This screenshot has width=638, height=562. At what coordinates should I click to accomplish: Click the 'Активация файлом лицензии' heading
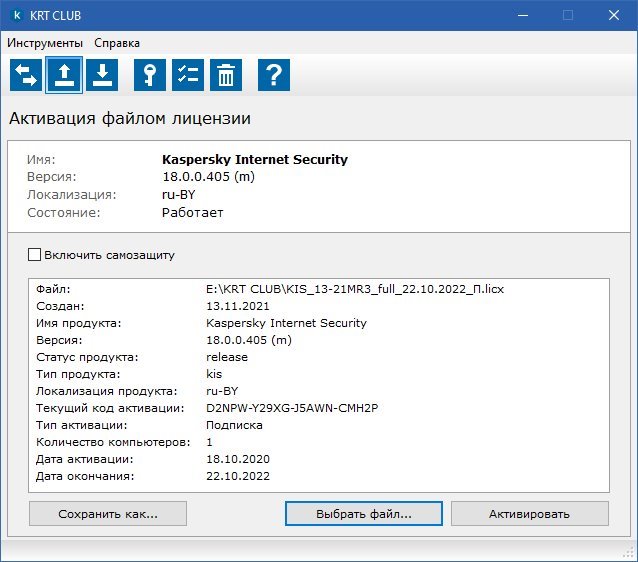(130, 118)
